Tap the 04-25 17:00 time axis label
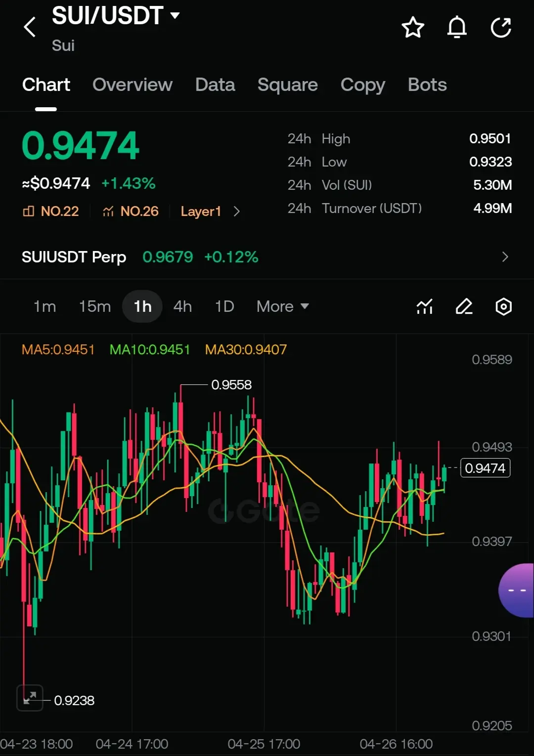 point(264,744)
